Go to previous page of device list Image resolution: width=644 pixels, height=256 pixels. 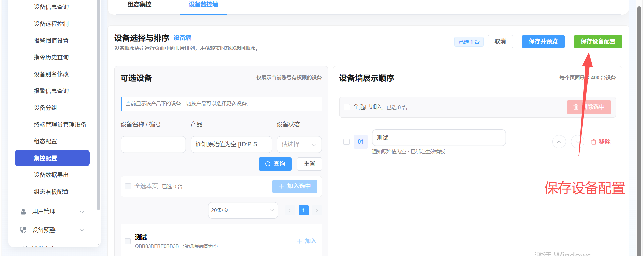290,210
